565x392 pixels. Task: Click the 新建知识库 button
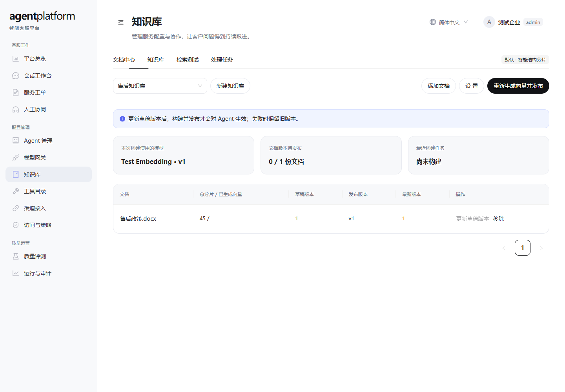tap(230, 86)
